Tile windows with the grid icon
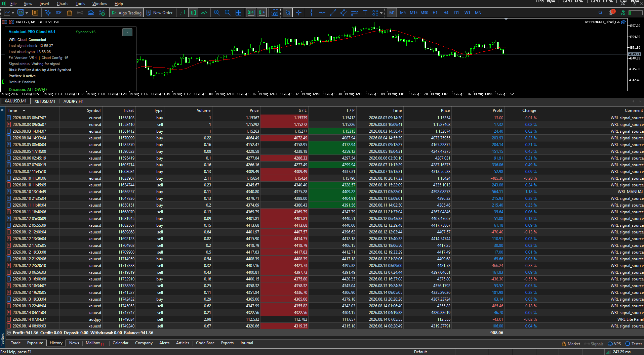 238,13
